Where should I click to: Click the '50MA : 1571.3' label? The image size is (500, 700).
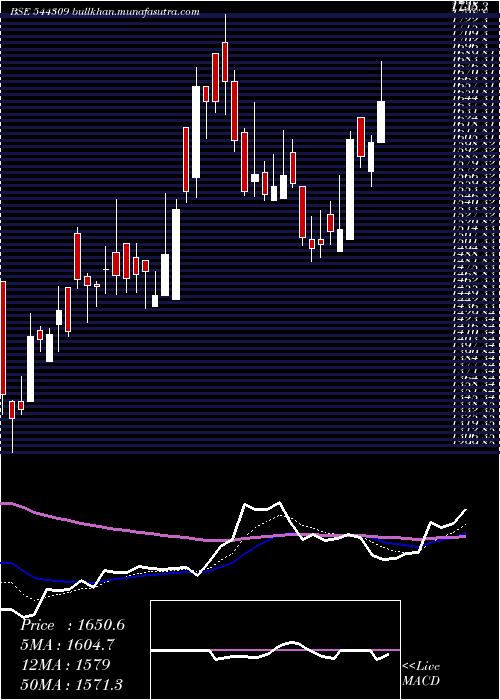pos(71,684)
